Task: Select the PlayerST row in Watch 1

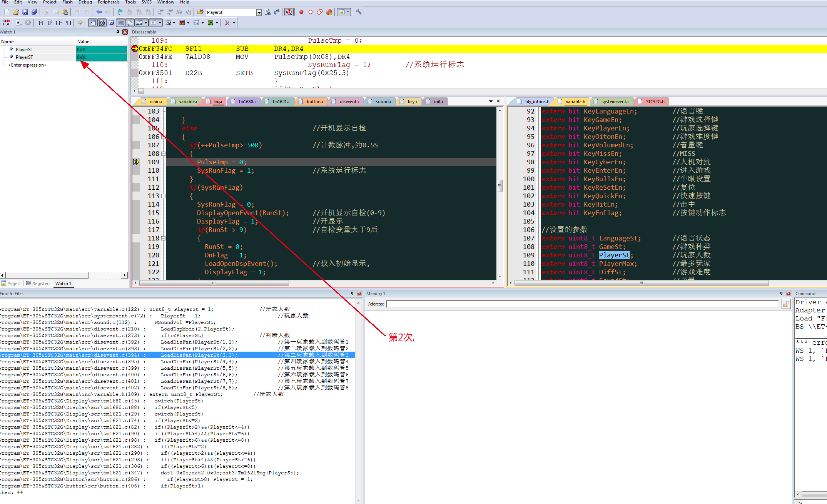Action: [63, 57]
